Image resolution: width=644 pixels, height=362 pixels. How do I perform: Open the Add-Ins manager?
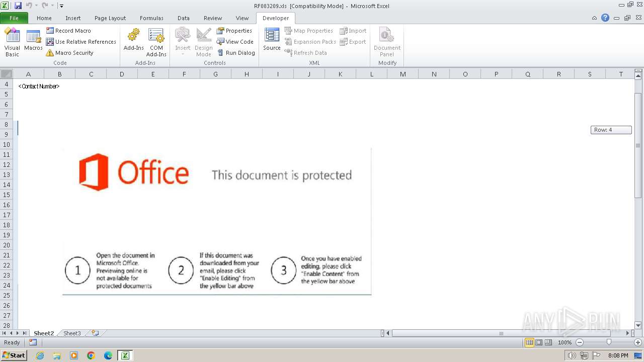133,40
